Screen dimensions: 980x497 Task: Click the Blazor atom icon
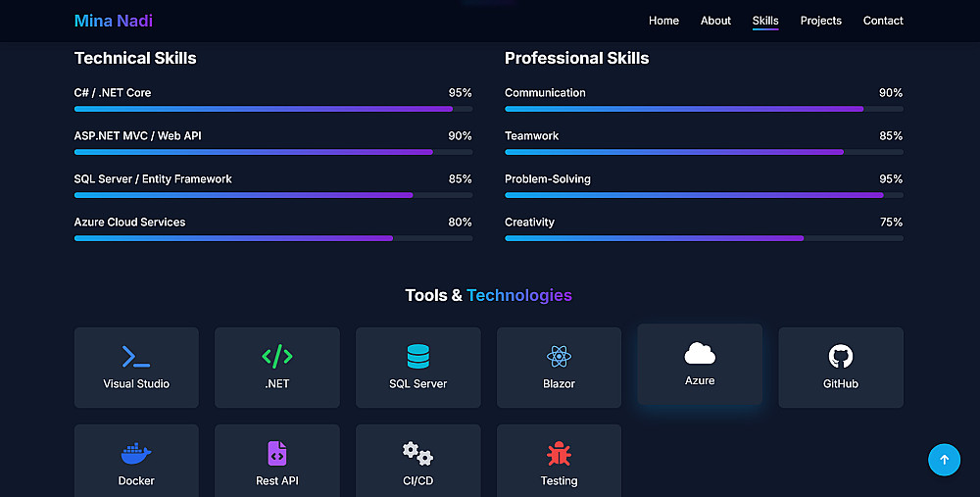[x=559, y=357]
